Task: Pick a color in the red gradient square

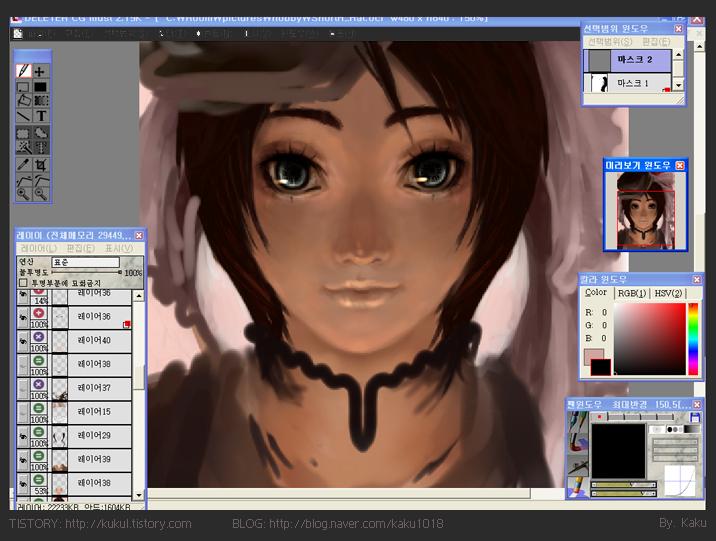Action: 650,339
